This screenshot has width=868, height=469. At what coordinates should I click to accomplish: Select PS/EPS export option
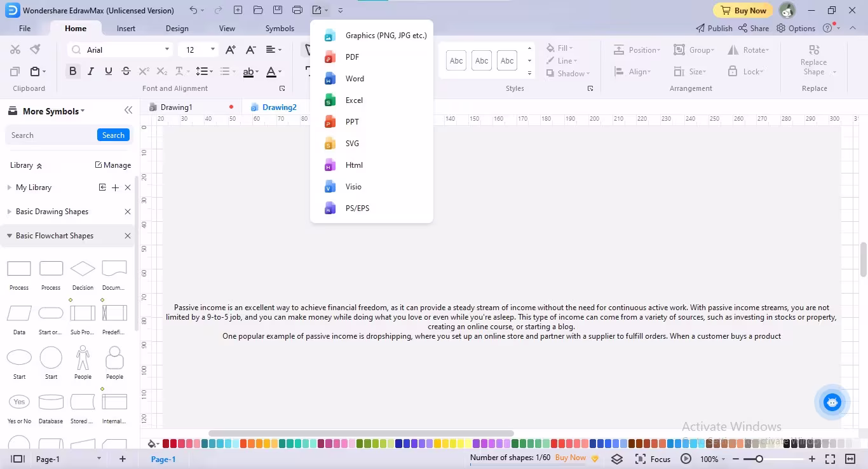click(372, 208)
